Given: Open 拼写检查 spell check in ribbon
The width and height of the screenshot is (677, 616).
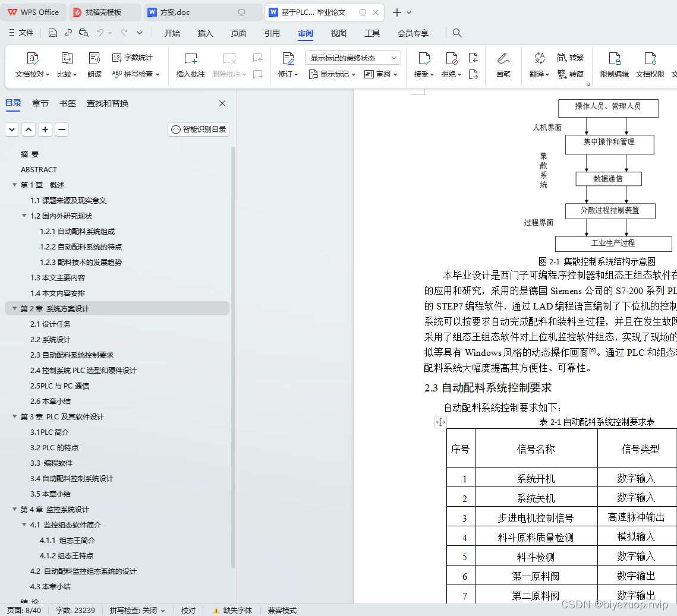Looking at the screenshot, I should point(136,74).
